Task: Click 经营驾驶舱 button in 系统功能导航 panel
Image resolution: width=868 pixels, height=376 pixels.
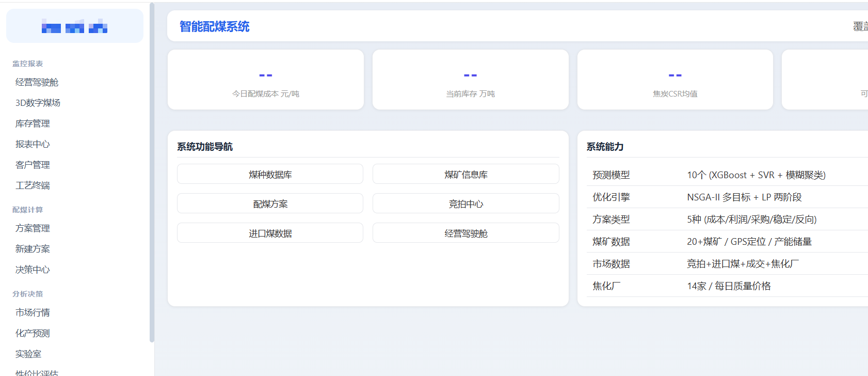Action: point(466,233)
